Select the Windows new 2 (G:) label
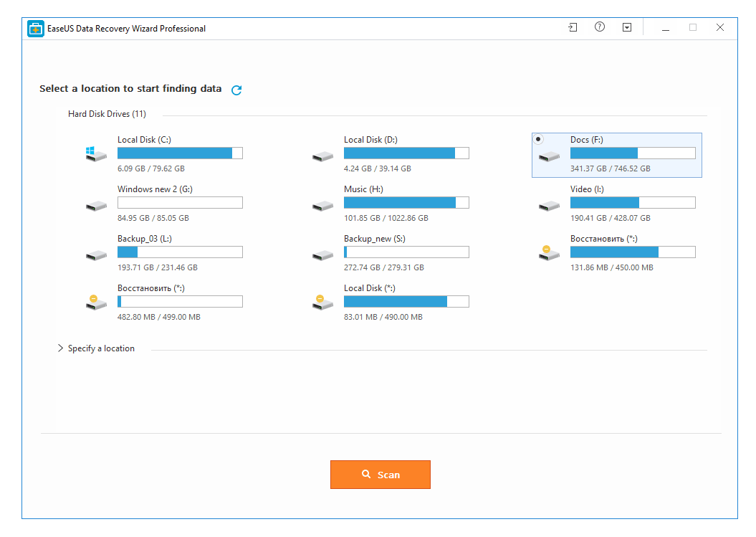756x537 pixels. [155, 189]
